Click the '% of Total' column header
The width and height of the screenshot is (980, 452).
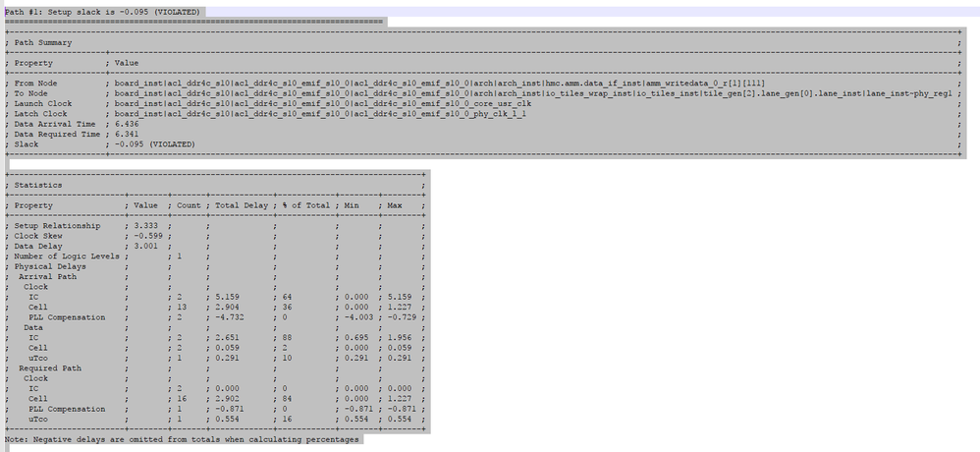(x=304, y=205)
